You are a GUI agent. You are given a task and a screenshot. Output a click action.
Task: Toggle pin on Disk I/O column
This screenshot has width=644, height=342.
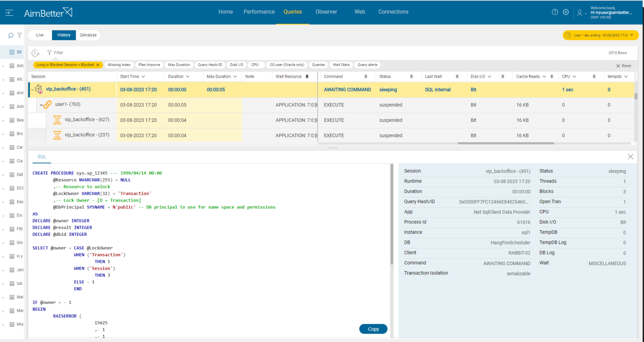point(503,76)
